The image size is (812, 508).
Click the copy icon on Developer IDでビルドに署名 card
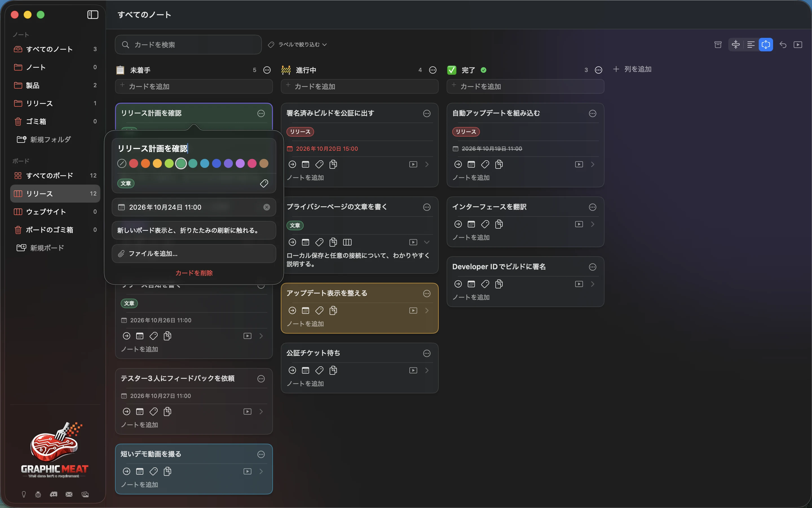tap(499, 284)
